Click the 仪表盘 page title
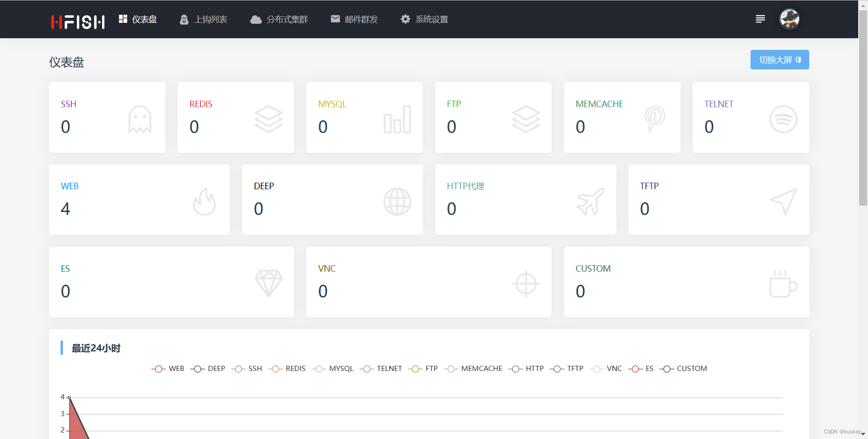This screenshot has height=439, width=868. point(67,62)
